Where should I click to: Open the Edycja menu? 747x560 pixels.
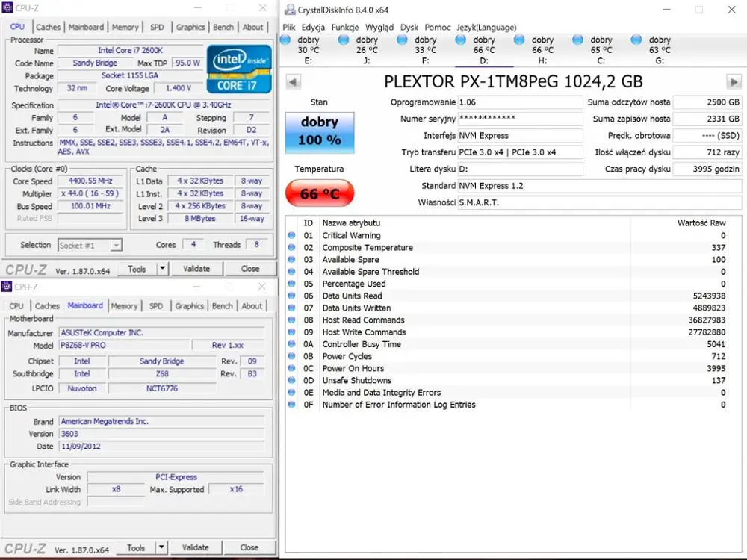pos(313,27)
